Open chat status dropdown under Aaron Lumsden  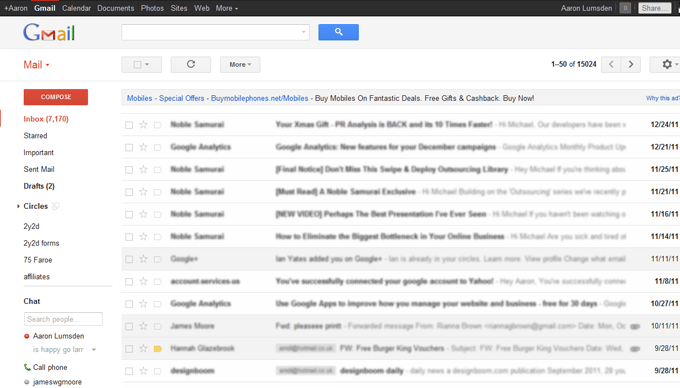[x=94, y=349]
